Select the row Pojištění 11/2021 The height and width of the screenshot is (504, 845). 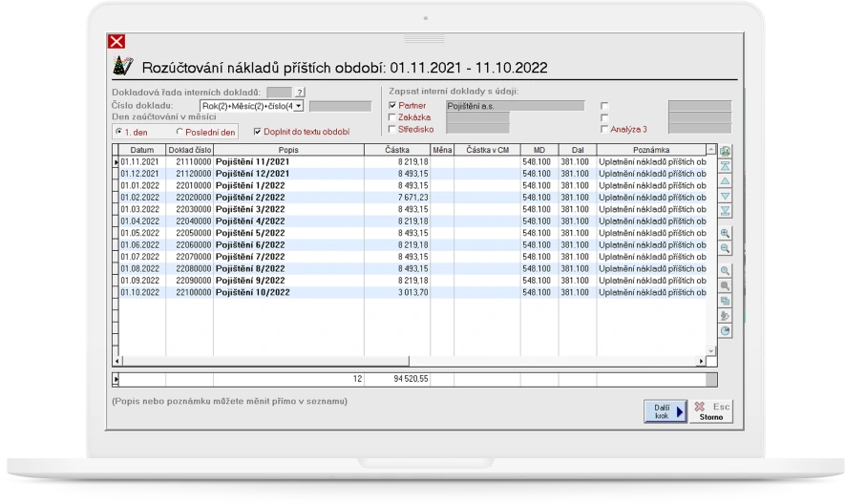click(x=412, y=161)
